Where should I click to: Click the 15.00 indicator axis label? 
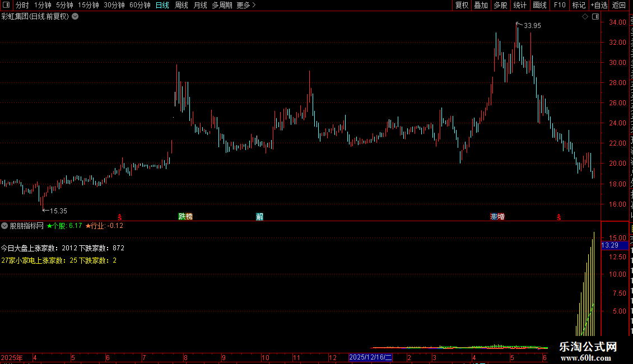(x=618, y=237)
